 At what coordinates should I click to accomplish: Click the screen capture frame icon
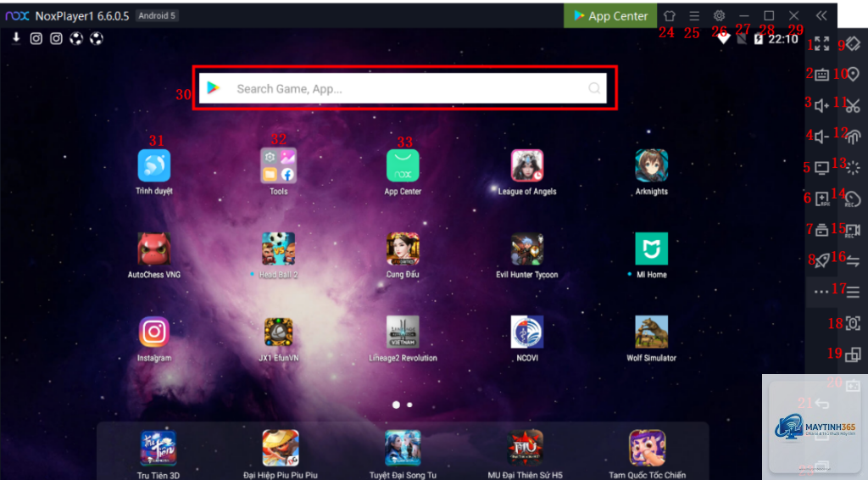(853, 323)
